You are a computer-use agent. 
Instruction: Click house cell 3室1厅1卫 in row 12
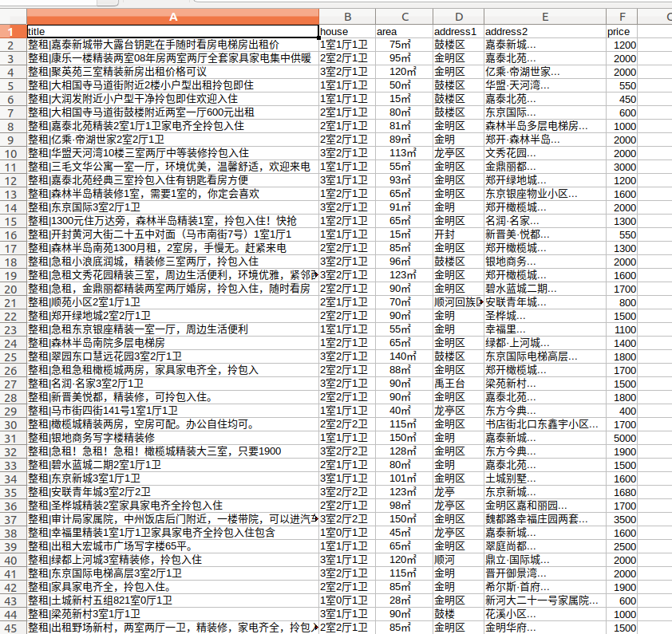pyautogui.click(x=347, y=180)
